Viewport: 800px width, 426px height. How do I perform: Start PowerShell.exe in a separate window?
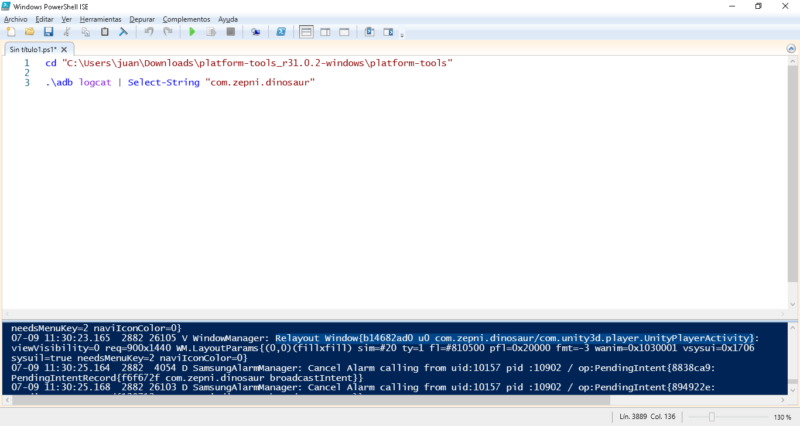pos(281,32)
